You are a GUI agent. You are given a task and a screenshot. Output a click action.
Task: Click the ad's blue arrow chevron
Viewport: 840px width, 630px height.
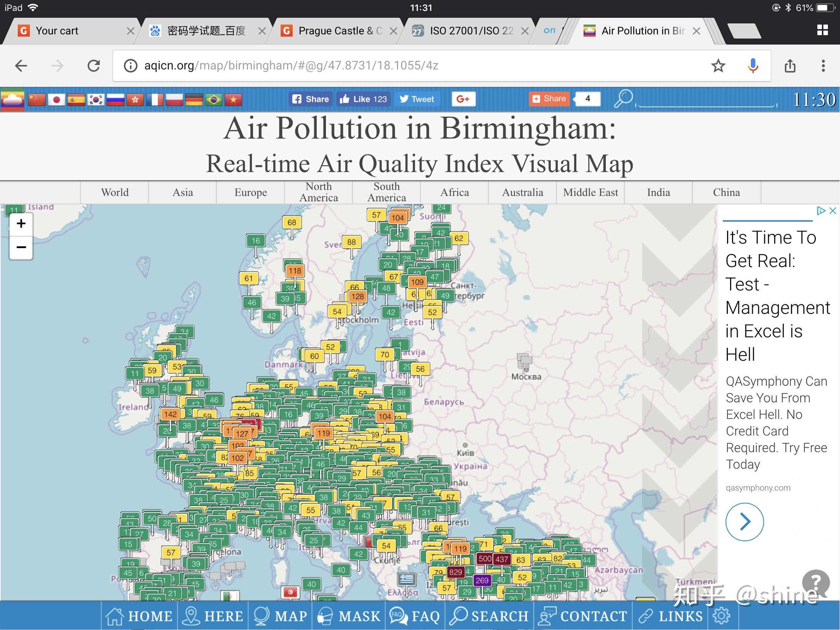(x=744, y=522)
